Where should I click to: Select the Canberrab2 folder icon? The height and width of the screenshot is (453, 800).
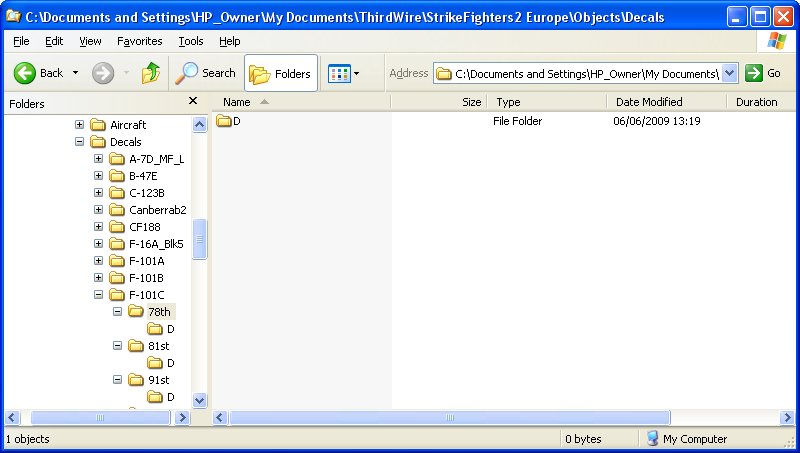[117, 210]
